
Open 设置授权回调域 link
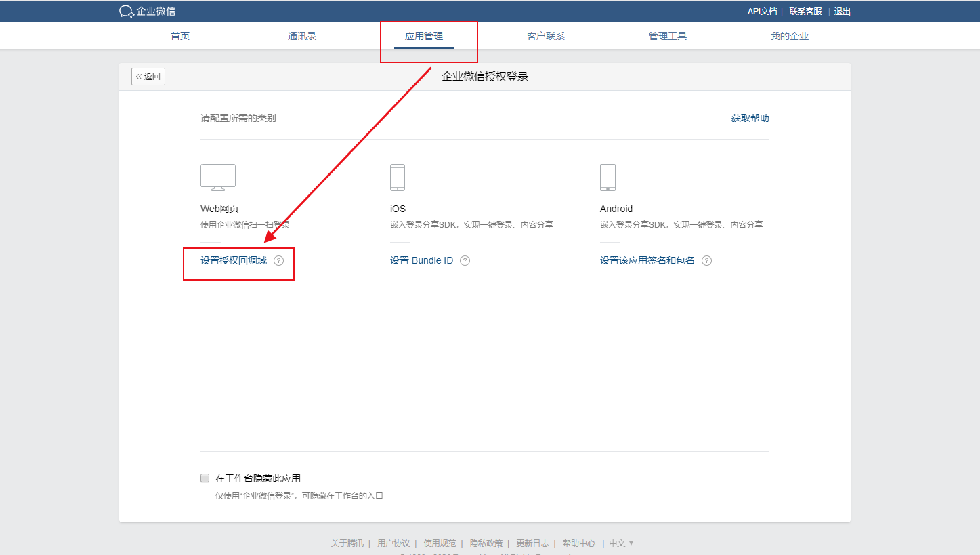pyautogui.click(x=234, y=261)
